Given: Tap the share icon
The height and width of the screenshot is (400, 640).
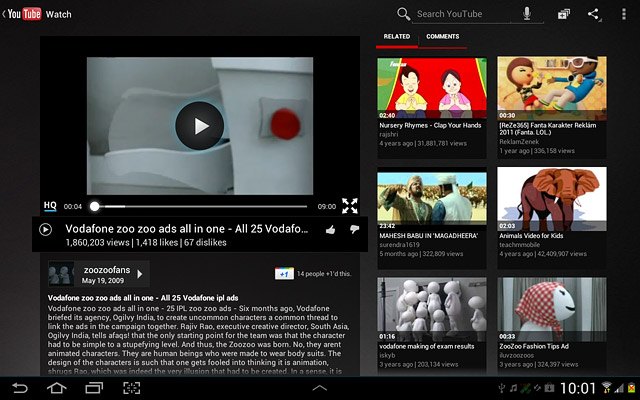Looking at the screenshot, I should [x=594, y=14].
